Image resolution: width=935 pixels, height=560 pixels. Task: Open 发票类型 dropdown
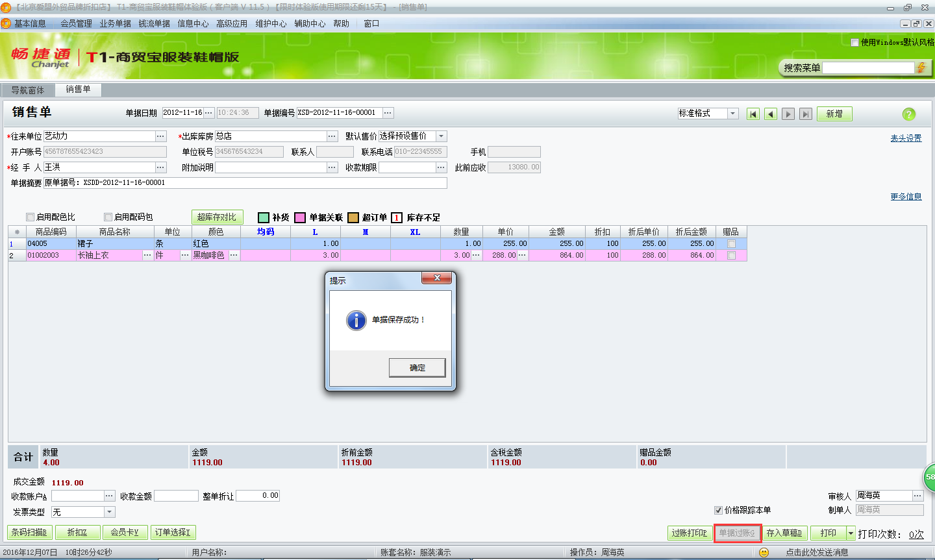click(109, 512)
